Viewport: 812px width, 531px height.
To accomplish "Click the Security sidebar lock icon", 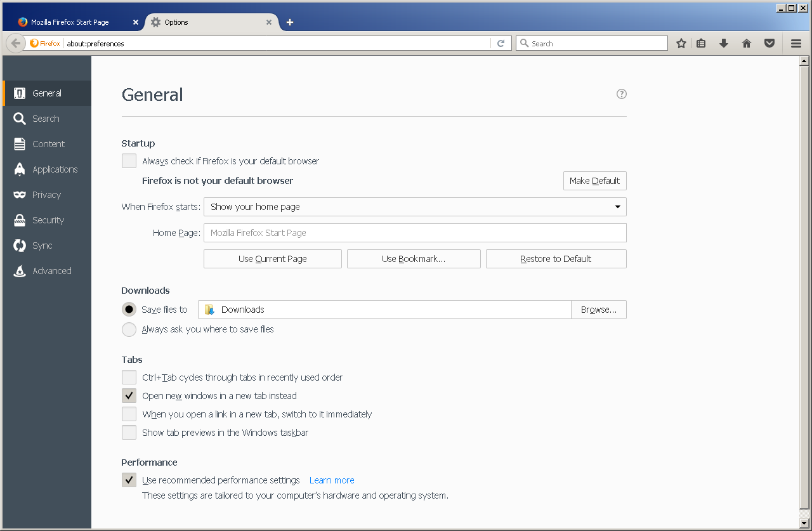I will point(20,220).
